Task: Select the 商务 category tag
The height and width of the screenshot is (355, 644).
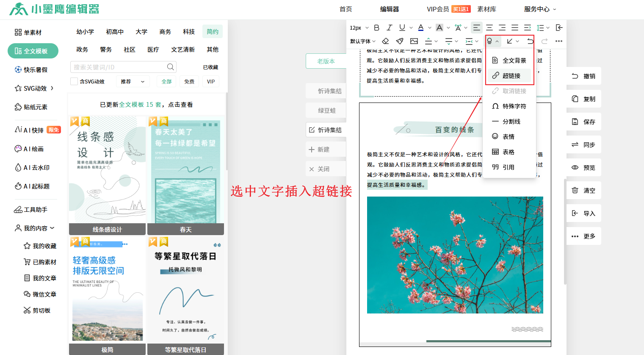Action: pos(165,32)
